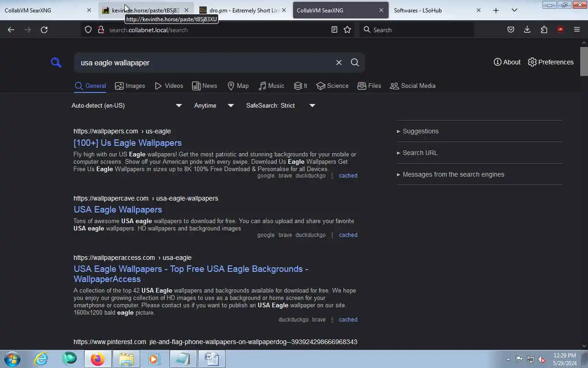Screen dimensions: 588x368
Task: Click the uBlock Origin extension icon
Action: pyautogui.click(x=560, y=29)
